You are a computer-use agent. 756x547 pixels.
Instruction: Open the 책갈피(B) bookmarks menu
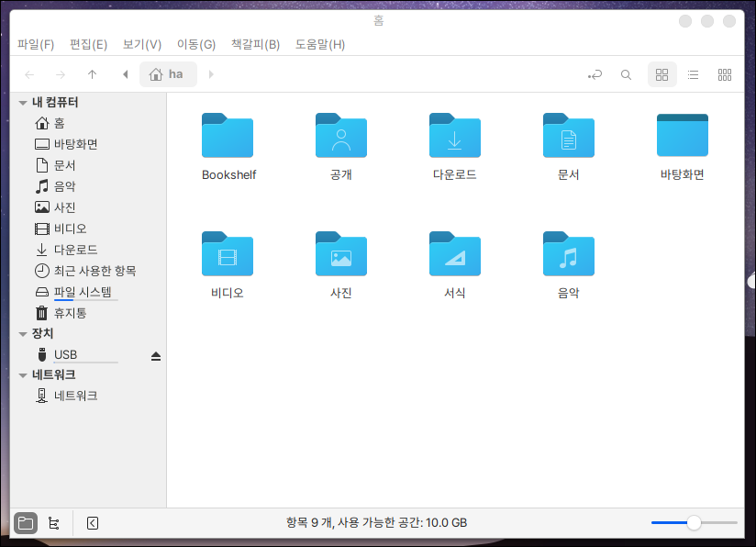tap(255, 44)
